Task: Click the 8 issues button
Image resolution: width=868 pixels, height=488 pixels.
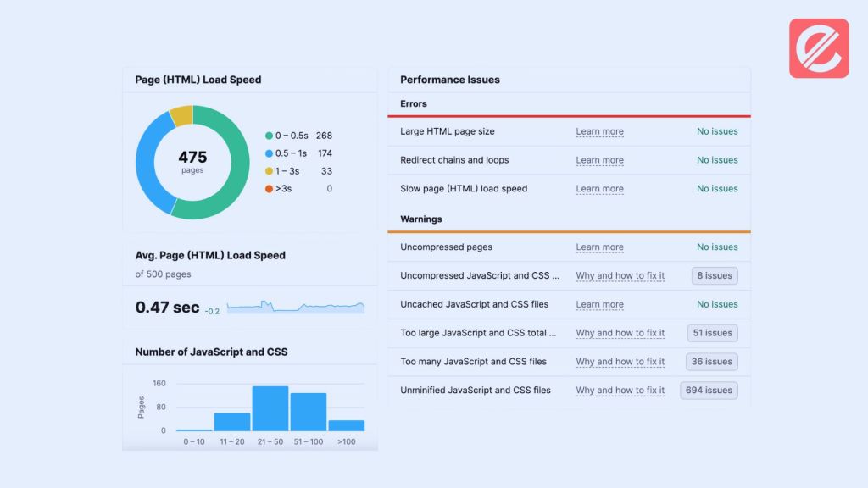Action: pyautogui.click(x=715, y=275)
